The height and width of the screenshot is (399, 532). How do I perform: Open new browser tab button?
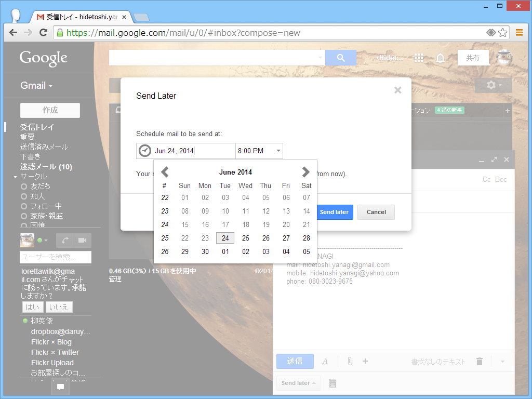click(141, 17)
